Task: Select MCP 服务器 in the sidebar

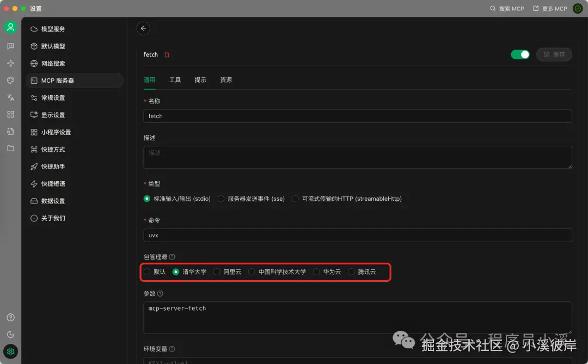Action: click(x=74, y=81)
